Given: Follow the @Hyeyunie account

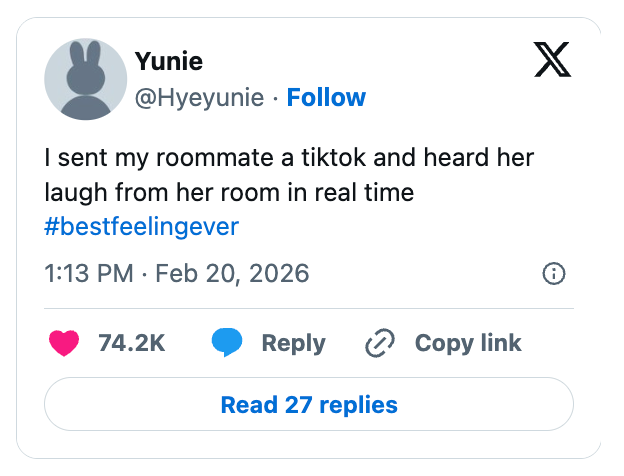Looking at the screenshot, I should (x=326, y=97).
